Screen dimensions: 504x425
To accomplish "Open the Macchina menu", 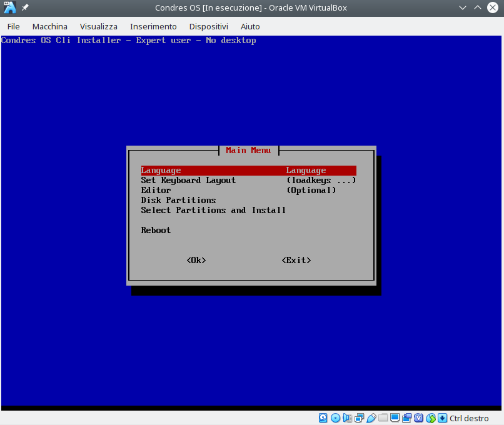I will 50,26.
